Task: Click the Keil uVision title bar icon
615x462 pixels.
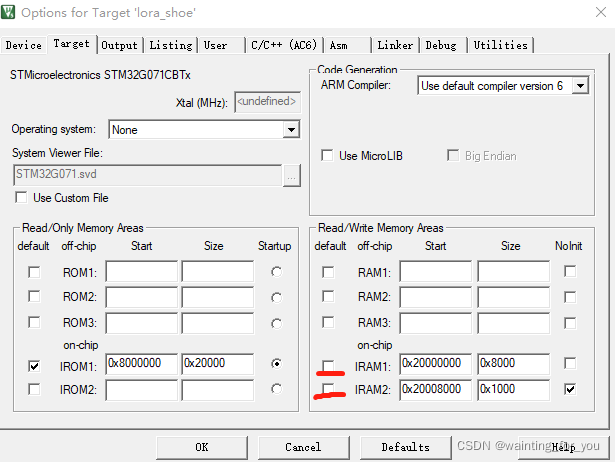Action: coord(8,12)
